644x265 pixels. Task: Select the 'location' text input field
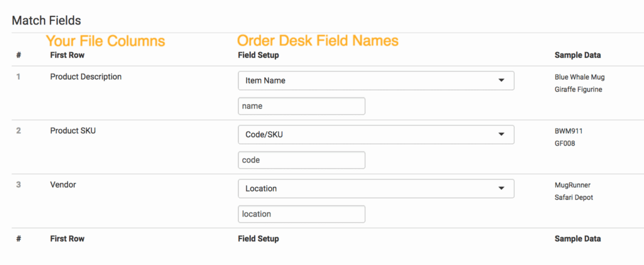(301, 214)
